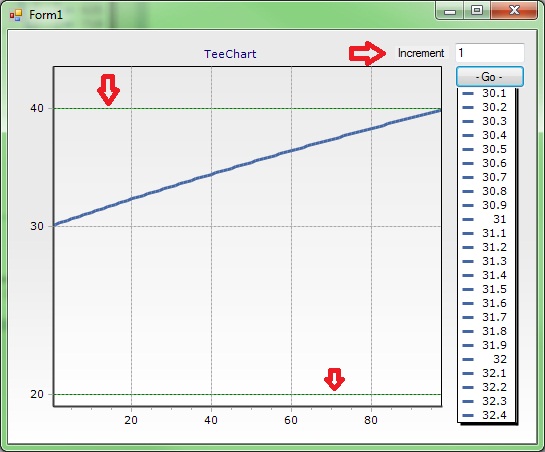
Task: Maximize the Form1 window
Action: point(477,10)
